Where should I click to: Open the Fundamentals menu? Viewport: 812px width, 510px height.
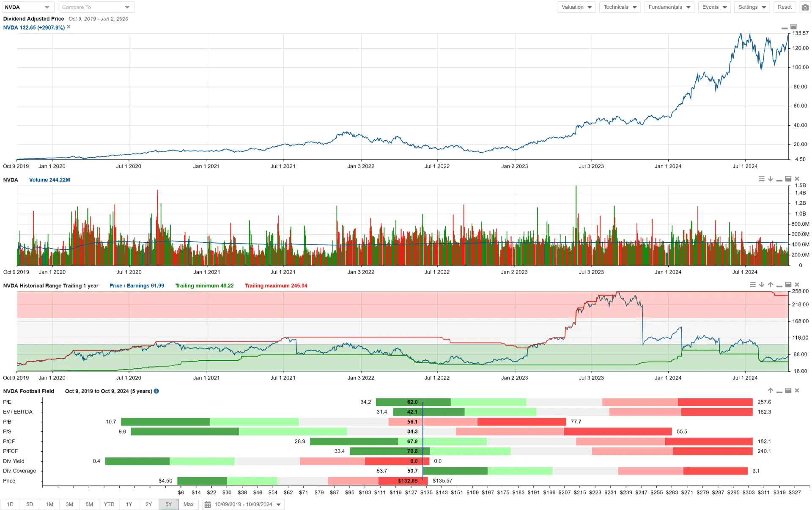pos(669,7)
